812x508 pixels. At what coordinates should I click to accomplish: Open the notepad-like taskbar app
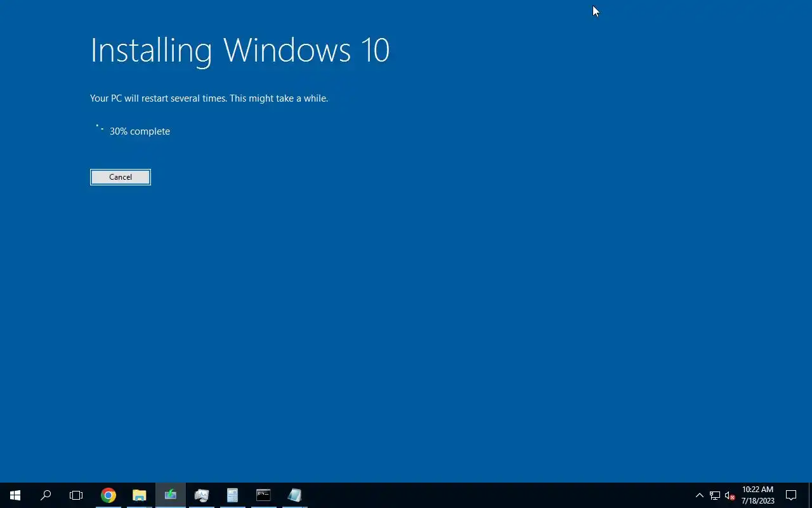294,495
